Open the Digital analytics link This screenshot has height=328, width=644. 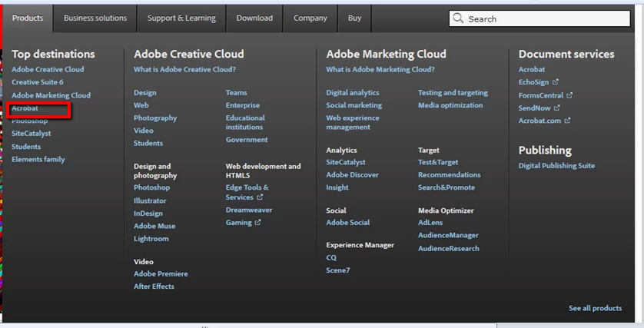pyautogui.click(x=353, y=93)
